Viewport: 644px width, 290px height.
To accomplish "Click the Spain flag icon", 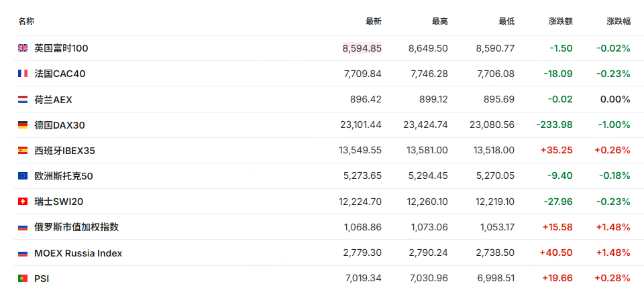I will click(23, 151).
